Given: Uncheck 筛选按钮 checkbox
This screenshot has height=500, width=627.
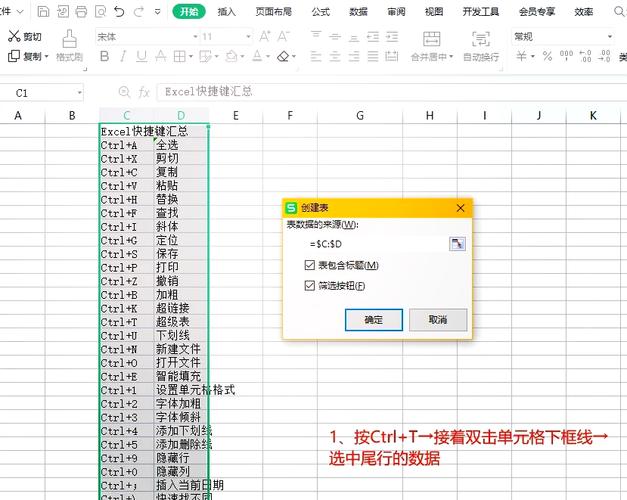Looking at the screenshot, I should 310,286.
